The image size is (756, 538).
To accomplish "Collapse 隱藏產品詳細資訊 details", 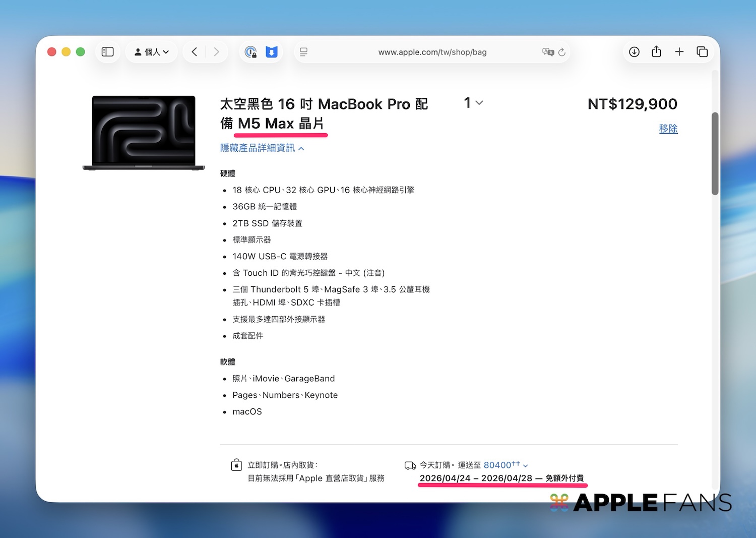I will pyautogui.click(x=262, y=148).
